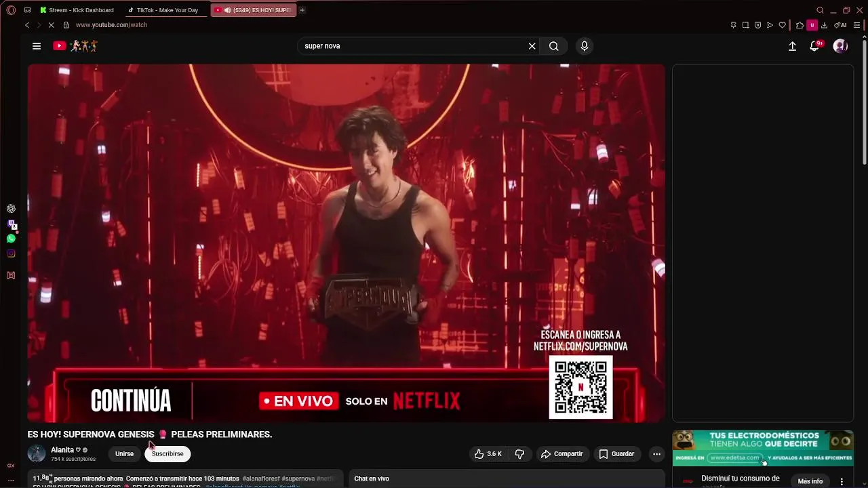Bookmark page with heart icon
Viewport: 868px width, 488px height.
pyautogui.click(x=782, y=25)
